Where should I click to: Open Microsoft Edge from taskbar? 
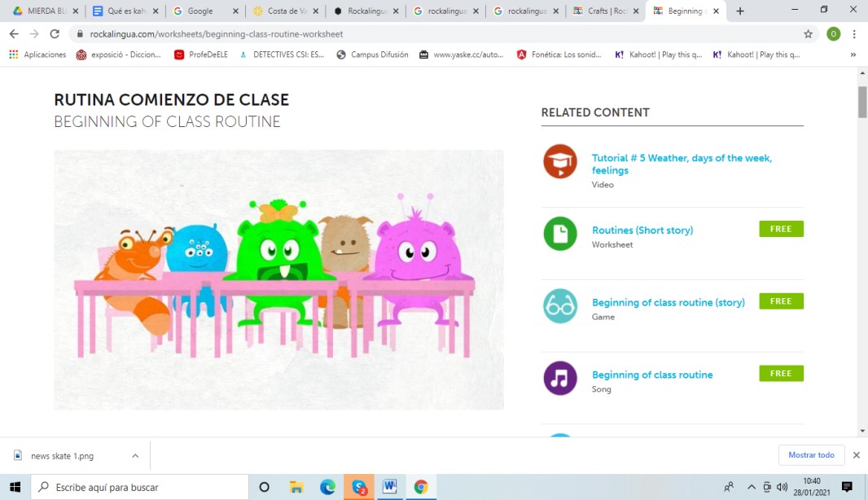click(327, 487)
